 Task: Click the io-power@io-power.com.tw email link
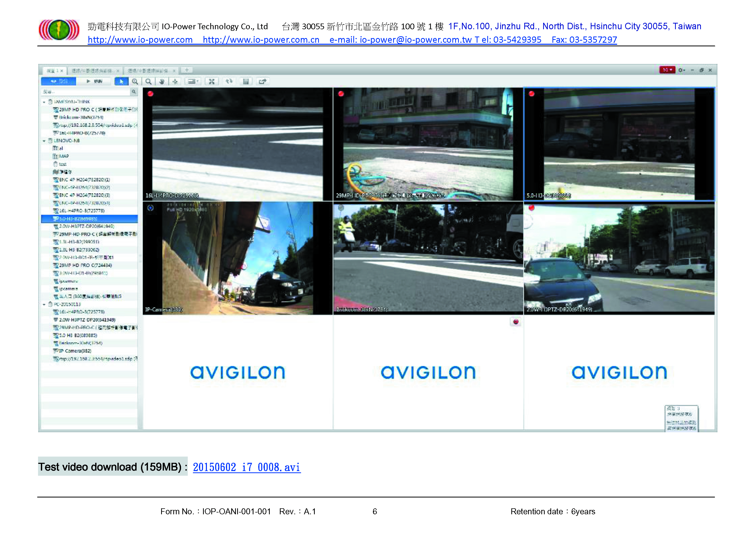point(416,40)
